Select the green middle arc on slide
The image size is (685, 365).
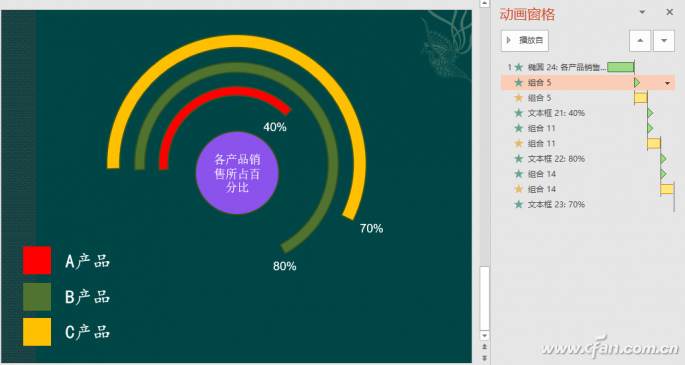(236, 68)
